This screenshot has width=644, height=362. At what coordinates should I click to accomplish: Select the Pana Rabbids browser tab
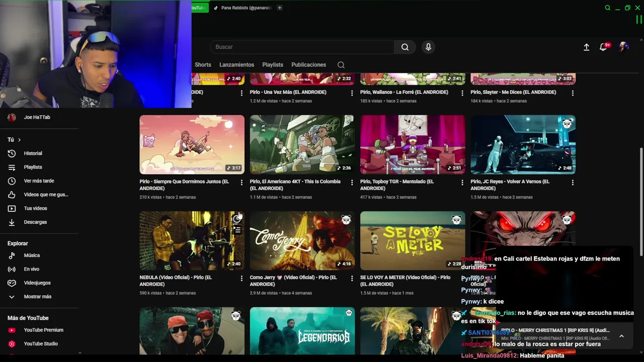tap(243, 8)
